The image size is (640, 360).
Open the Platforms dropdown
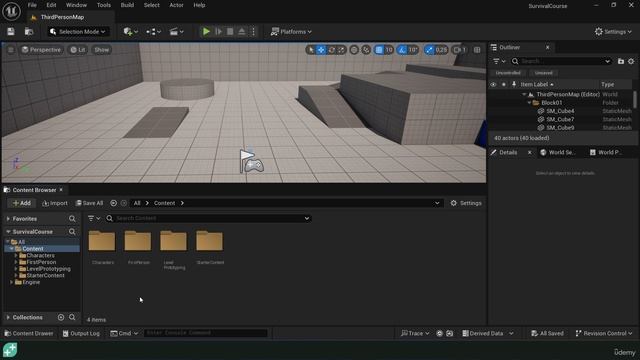(x=291, y=31)
